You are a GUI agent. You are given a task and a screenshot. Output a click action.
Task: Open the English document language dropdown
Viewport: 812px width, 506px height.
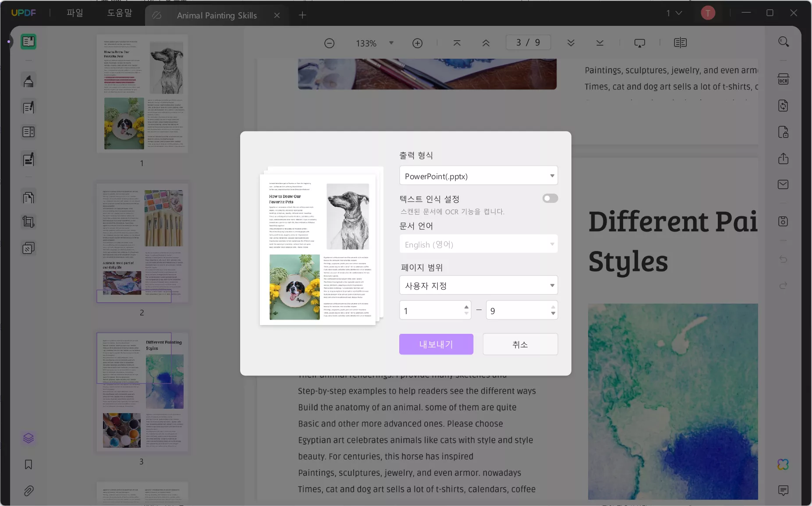[x=479, y=244]
